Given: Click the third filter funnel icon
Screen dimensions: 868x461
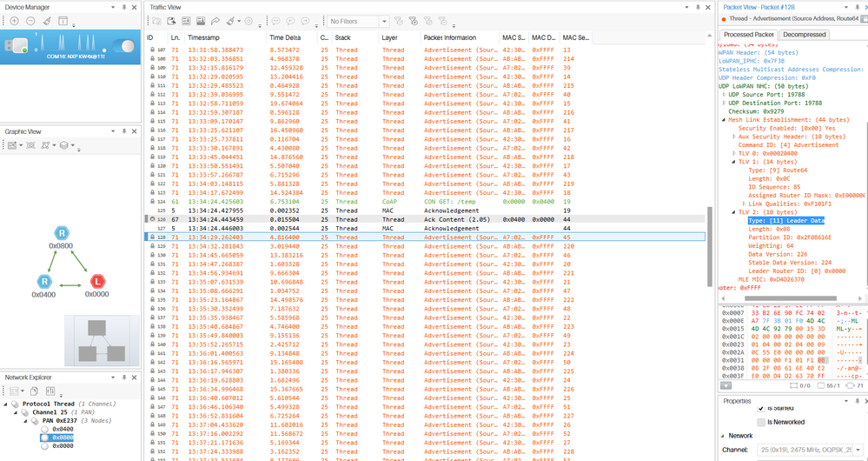Looking at the screenshot, I should [x=427, y=21].
